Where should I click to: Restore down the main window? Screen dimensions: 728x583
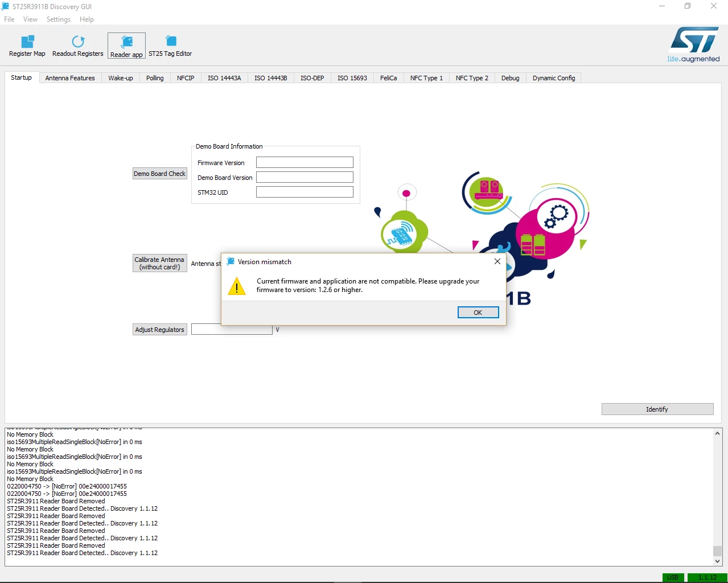[688, 6]
